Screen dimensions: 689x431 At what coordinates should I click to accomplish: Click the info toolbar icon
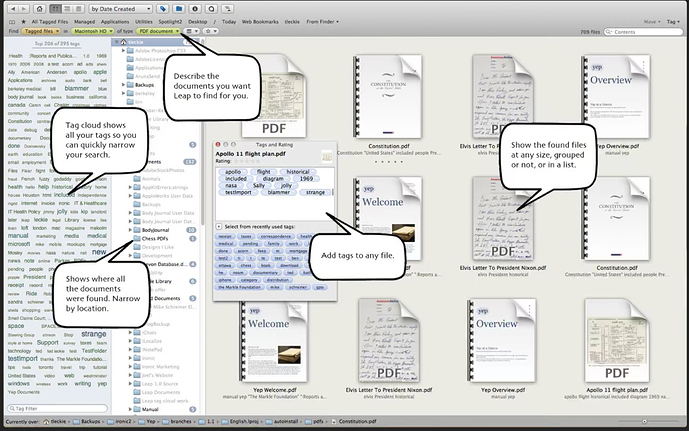[x=195, y=9]
